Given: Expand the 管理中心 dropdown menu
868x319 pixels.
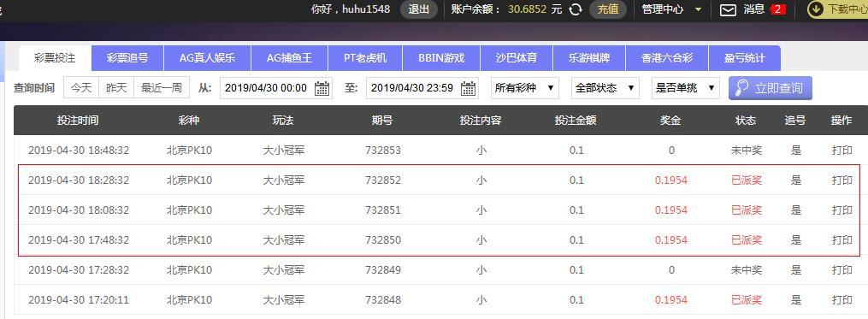Looking at the screenshot, I should [x=671, y=9].
